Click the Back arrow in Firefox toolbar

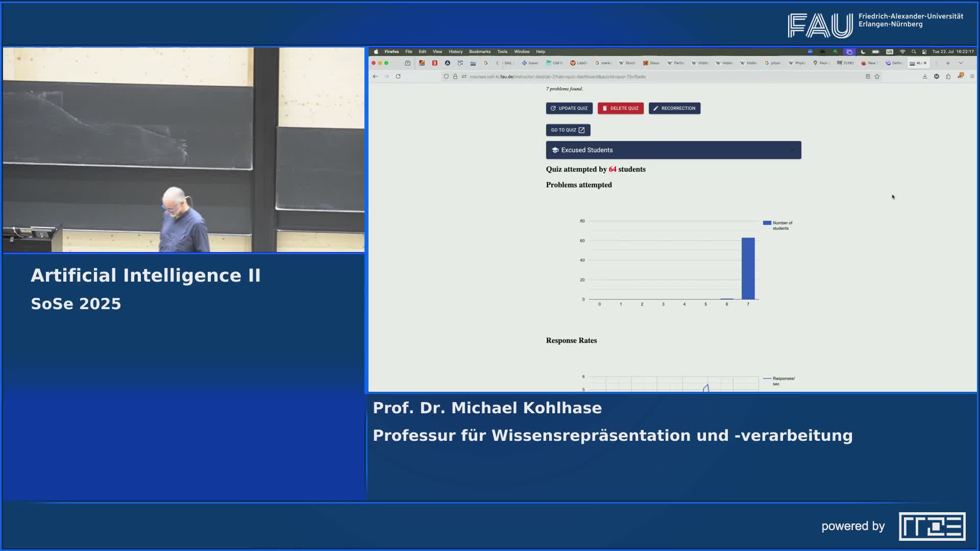click(x=376, y=76)
